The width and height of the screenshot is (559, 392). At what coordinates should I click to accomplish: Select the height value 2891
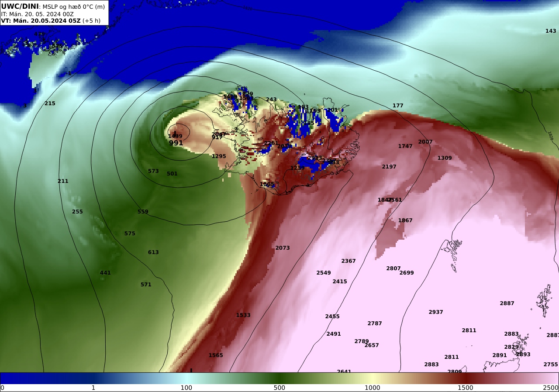(500, 355)
